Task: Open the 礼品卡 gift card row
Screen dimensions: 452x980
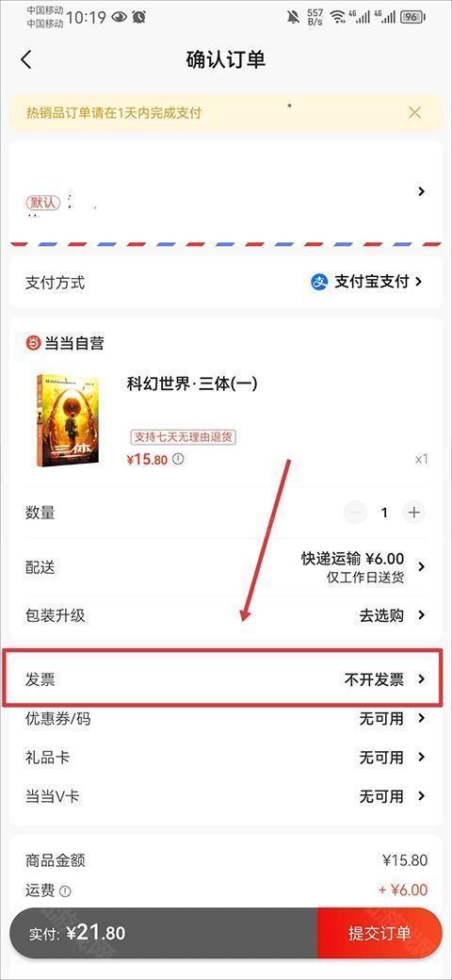Action: pos(225,758)
